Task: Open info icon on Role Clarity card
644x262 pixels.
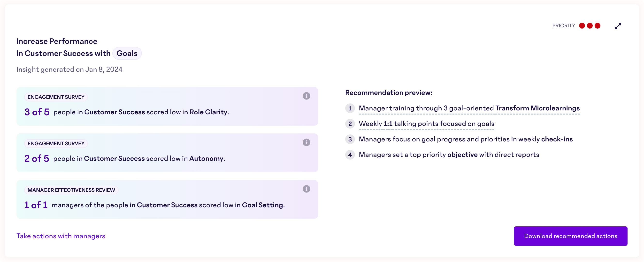Action: coord(306,96)
